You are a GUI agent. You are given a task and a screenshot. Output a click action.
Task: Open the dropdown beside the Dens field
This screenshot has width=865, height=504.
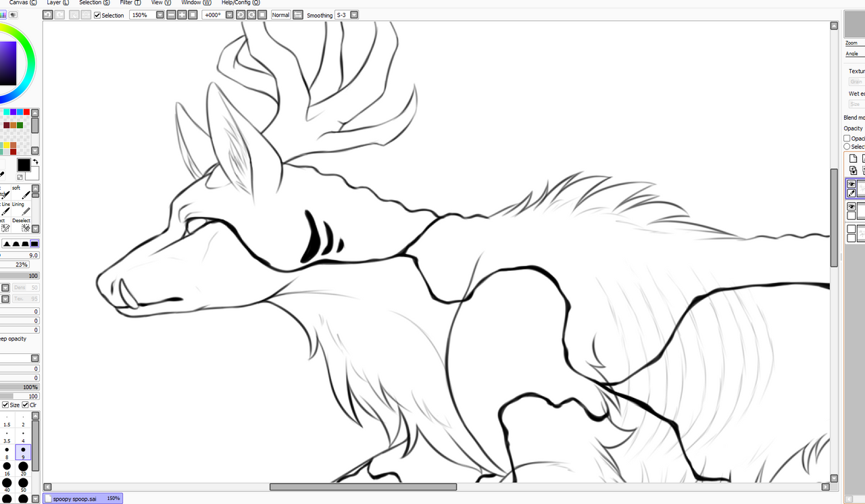pyautogui.click(x=5, y=288)
